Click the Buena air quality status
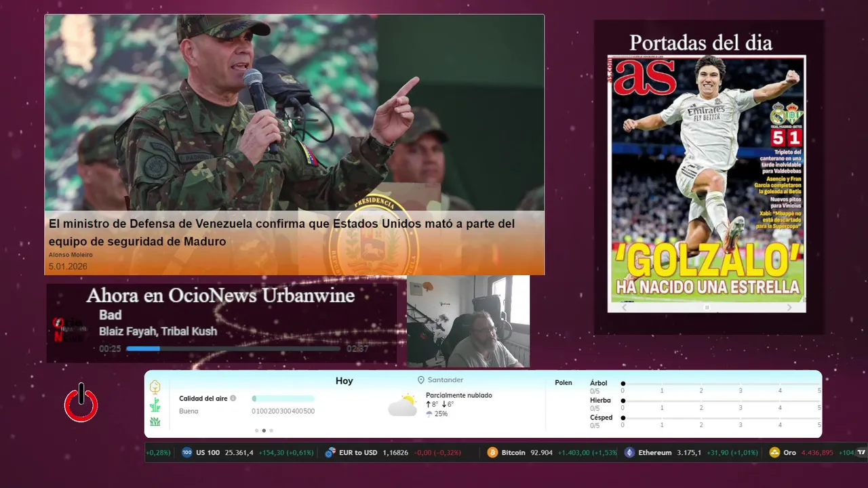The image size is (868, 488). [x=189, y=411]
